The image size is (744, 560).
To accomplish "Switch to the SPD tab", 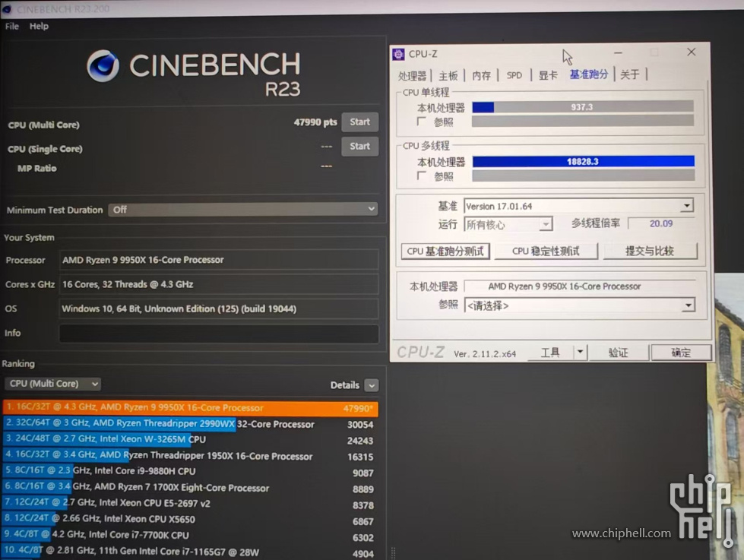I will (x=514, y=75).
